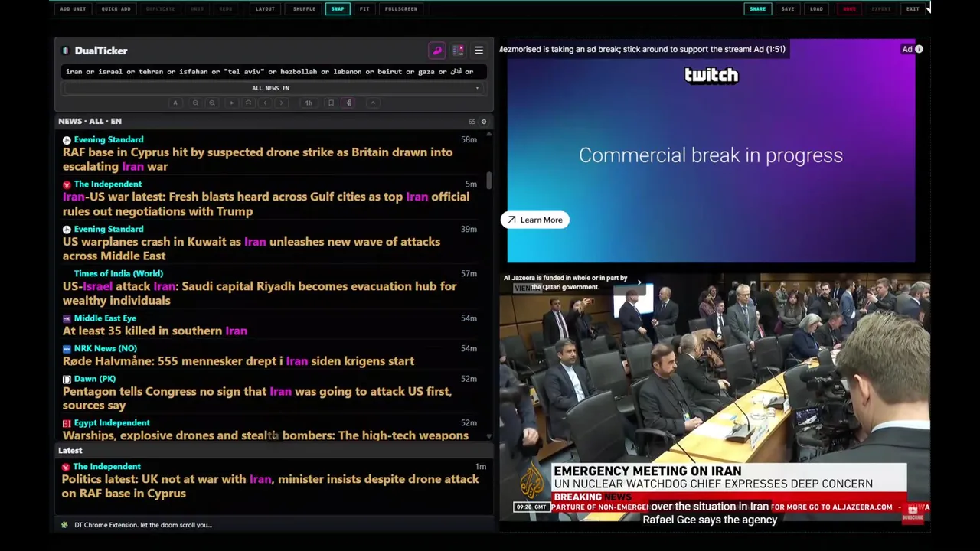Click the SHARE button
The width and height of the screenshot is (980, 551).
[757, 9]
